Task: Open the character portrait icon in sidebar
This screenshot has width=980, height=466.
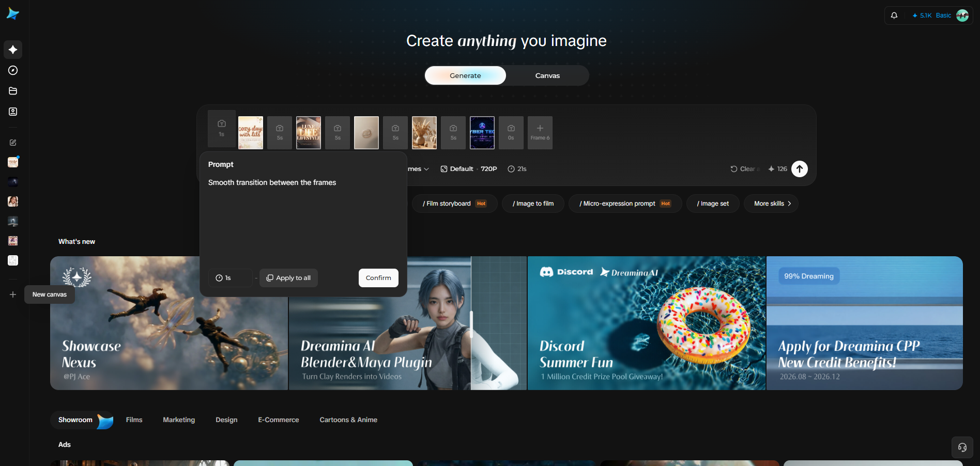Action: tap(13, 112)
